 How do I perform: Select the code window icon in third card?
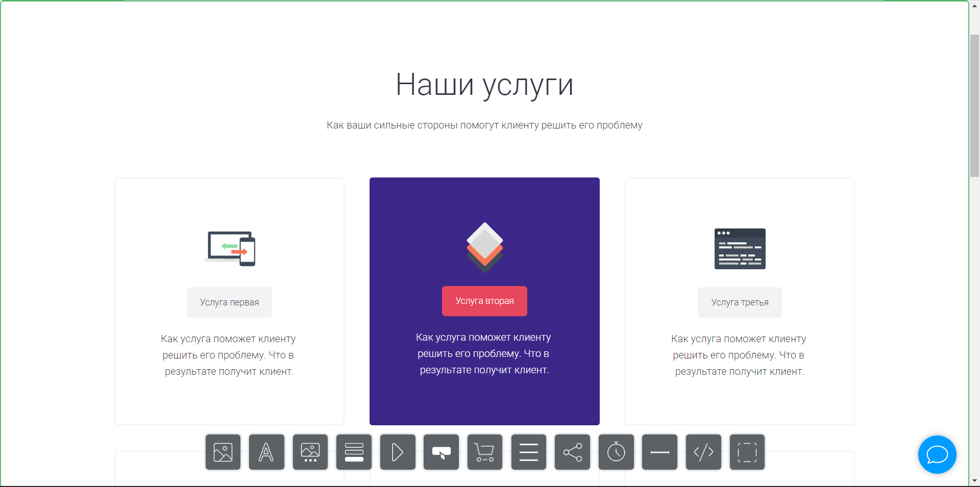pos(740,249)
